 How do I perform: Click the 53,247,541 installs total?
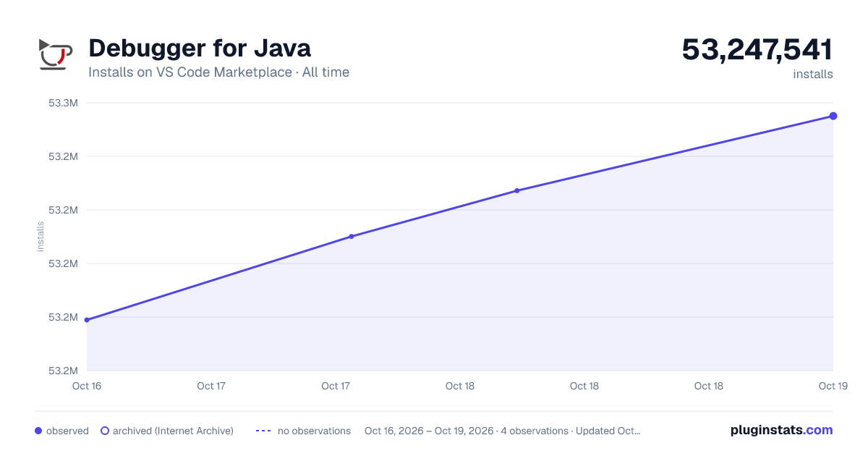(757, 49)
